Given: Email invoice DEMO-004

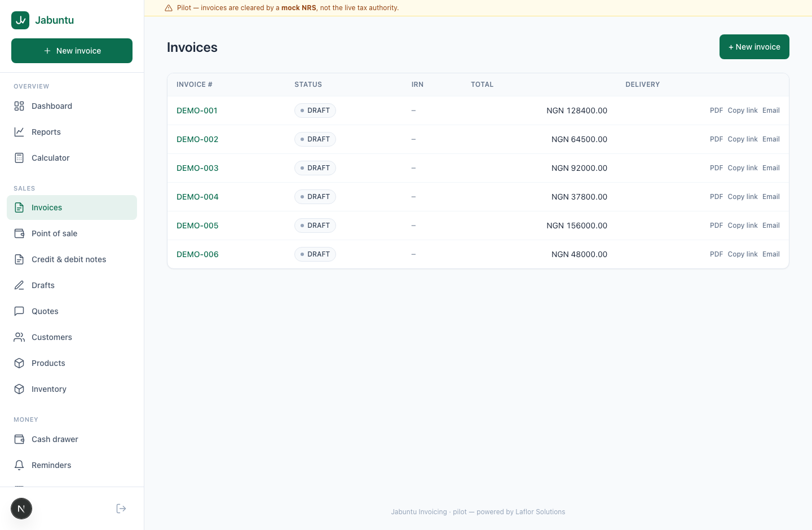Looking at the screenshot, I should [x=771, y=197].
